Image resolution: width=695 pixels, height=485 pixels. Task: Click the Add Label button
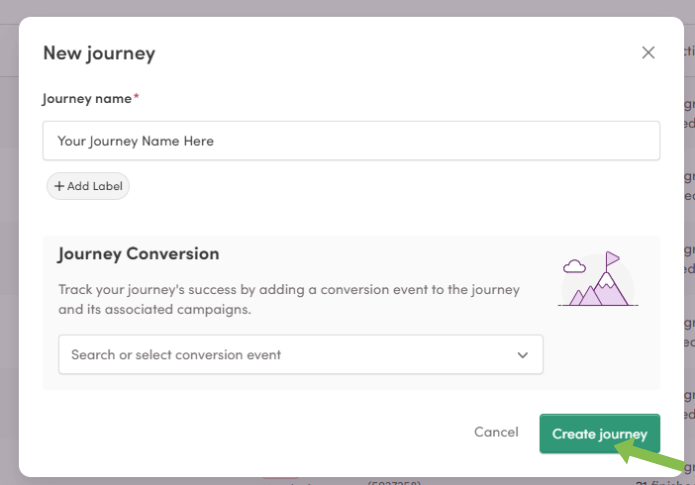coord(88,186)
